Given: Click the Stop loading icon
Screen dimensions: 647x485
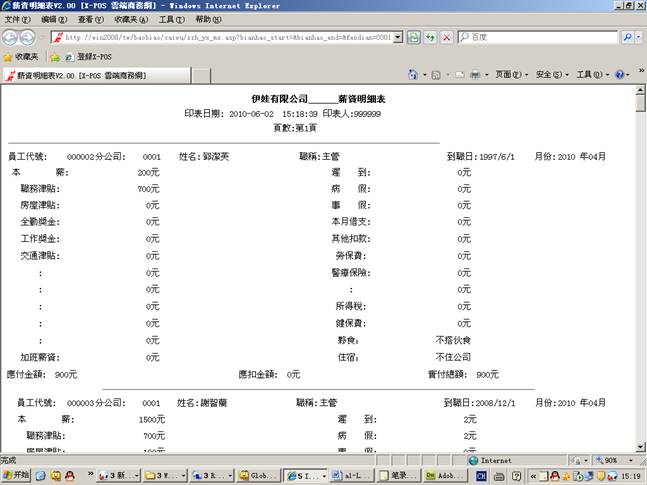Looking at the screenshot, I should pyautogui.click(x=446, y=37).
